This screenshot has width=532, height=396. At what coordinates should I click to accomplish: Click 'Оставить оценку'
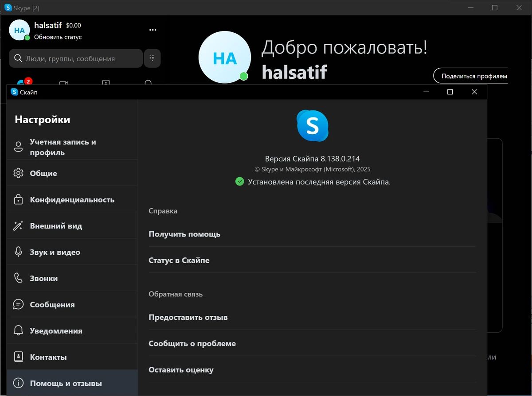(312, 369)
